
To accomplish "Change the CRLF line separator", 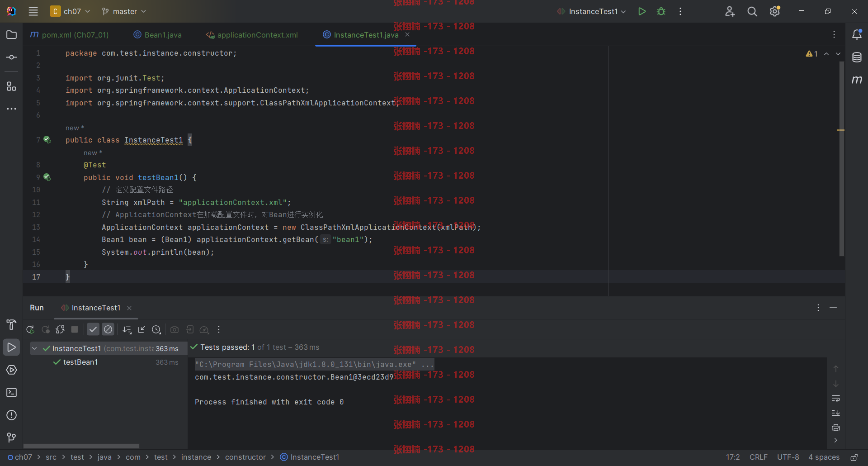I will click(758, 457).
